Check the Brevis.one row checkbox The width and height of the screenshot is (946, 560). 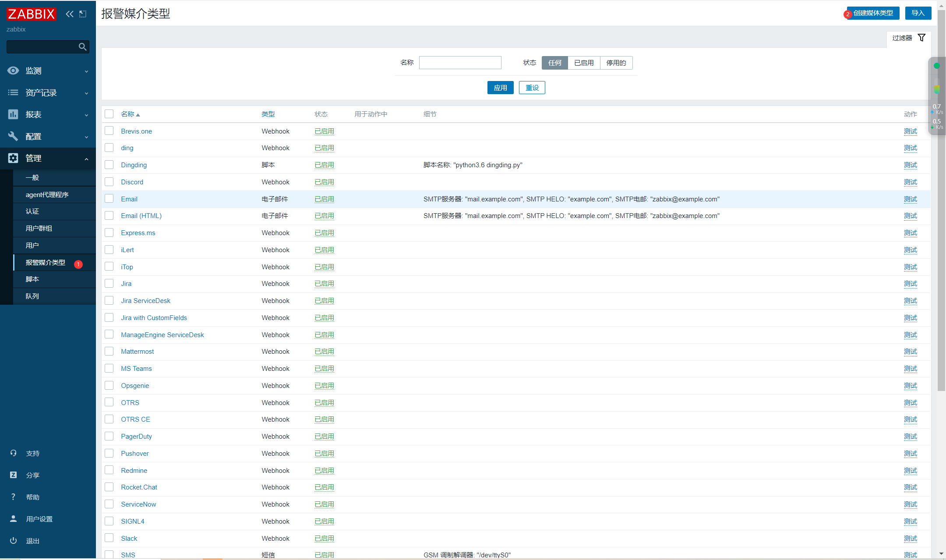pyautogui.click(x=109, y=131)
